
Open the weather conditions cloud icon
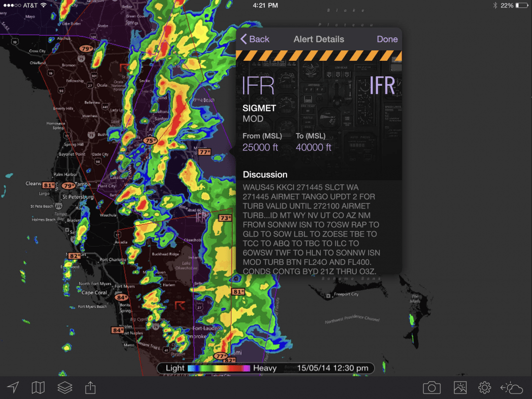click(511, 387)
